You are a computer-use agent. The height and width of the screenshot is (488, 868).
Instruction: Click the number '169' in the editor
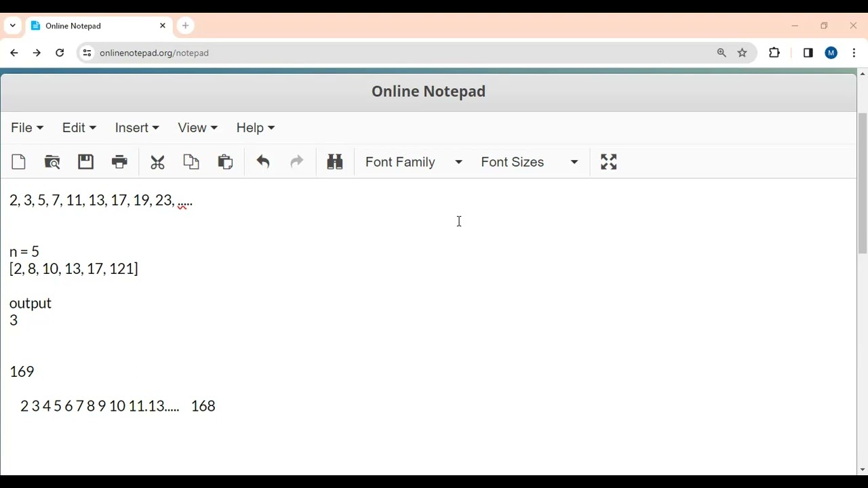tap(22, 371)
